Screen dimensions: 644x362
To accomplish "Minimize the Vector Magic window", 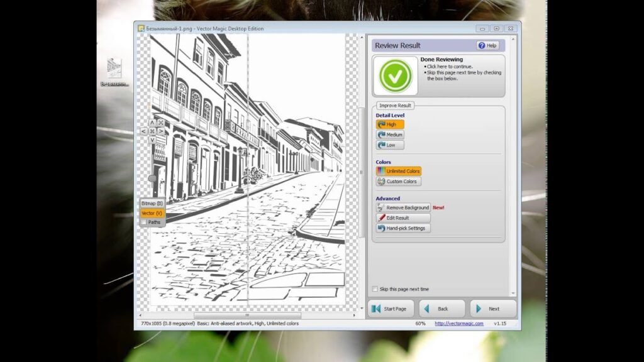I will coord(482,29).
